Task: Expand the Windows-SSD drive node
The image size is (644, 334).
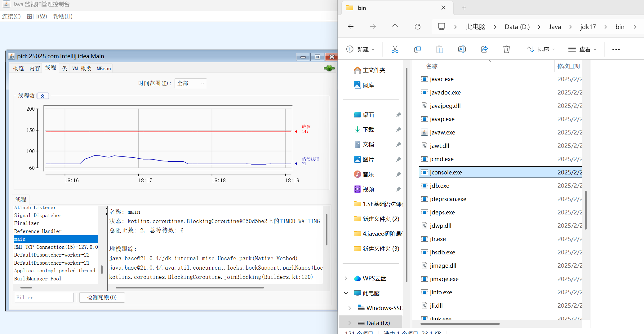Action: tap(350, 308)
